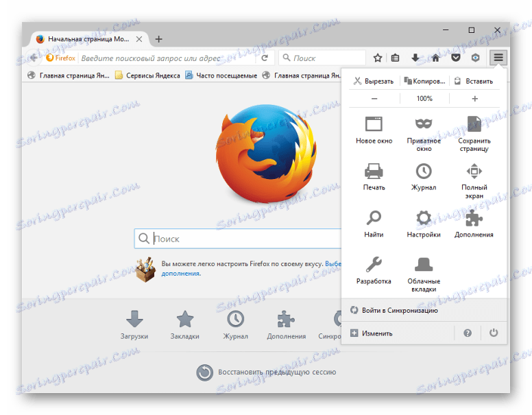The width and height of the screenshot is (532, 415).
Task: Click Изменить to customize menu
Action: [398, 333]
